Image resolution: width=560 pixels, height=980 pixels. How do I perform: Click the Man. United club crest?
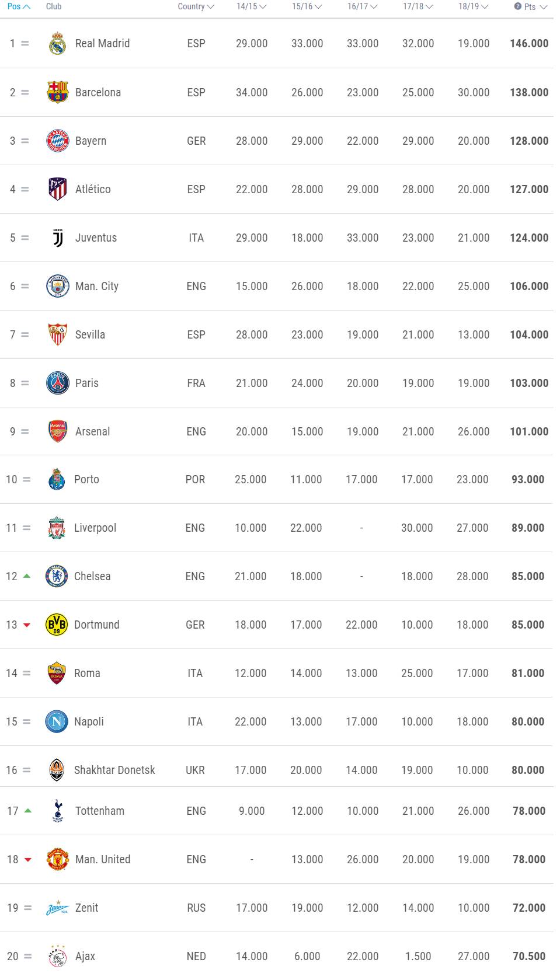[57, 859]
